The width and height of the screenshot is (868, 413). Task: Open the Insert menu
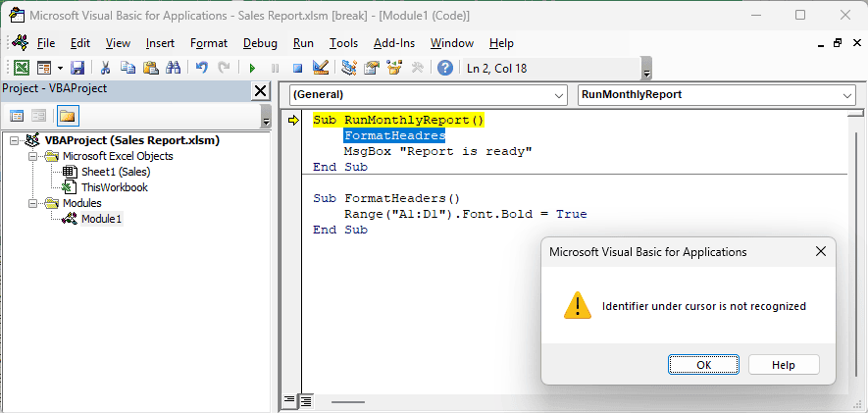click(x=160, y=43)
